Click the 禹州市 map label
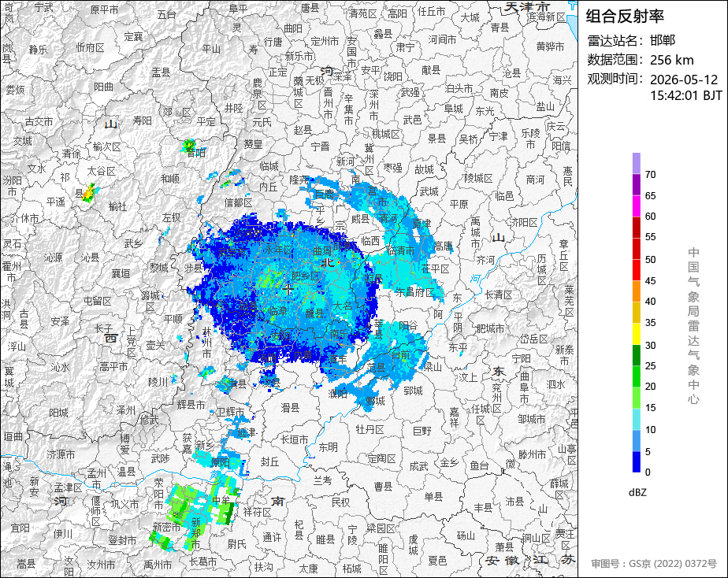The image size is (728, 578). click(x=158, y=565)
